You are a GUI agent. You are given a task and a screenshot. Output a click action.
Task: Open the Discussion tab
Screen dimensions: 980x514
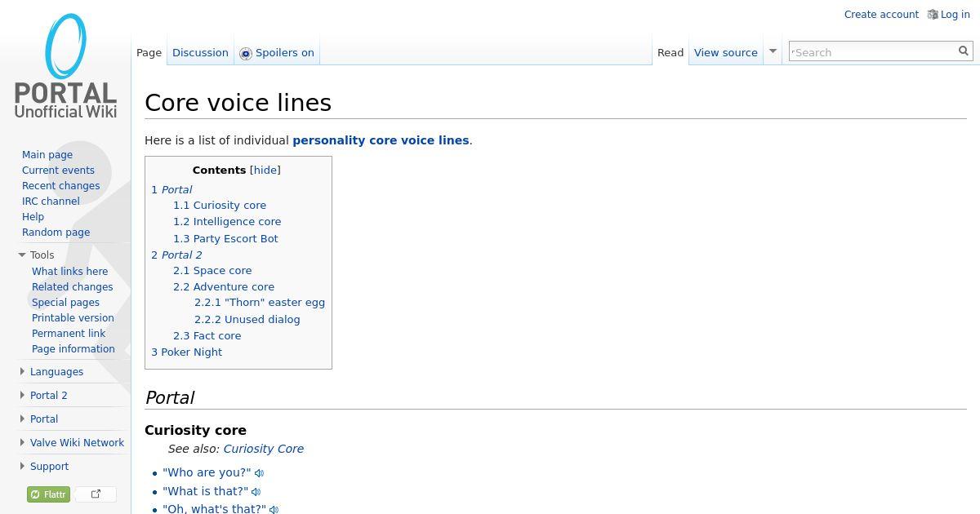[200, 53]
